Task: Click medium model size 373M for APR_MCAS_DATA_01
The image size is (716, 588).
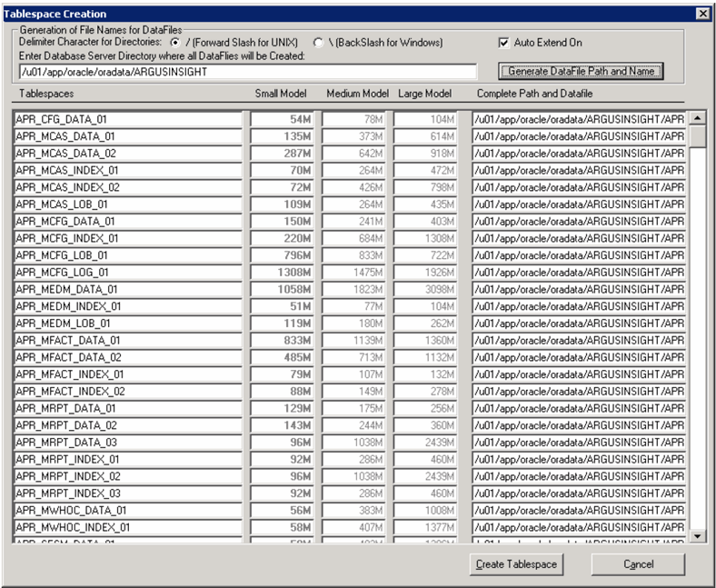Action: click(x=353, y=136)
